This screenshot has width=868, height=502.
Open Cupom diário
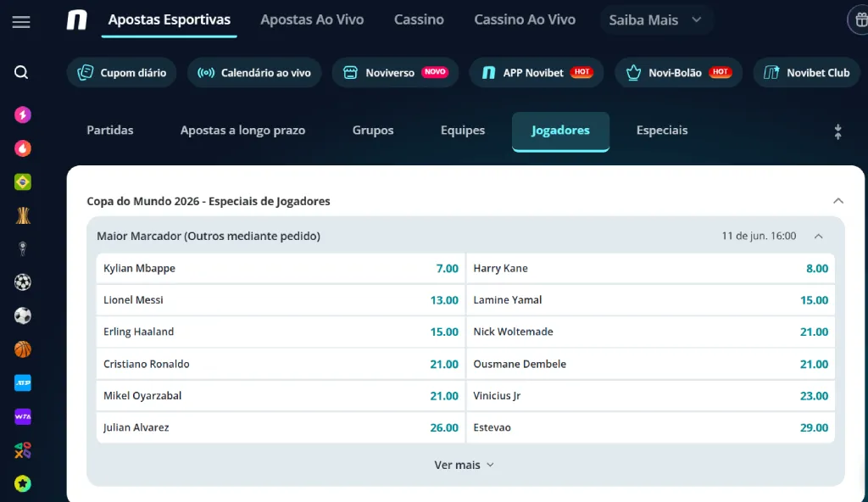coord(122,73)
